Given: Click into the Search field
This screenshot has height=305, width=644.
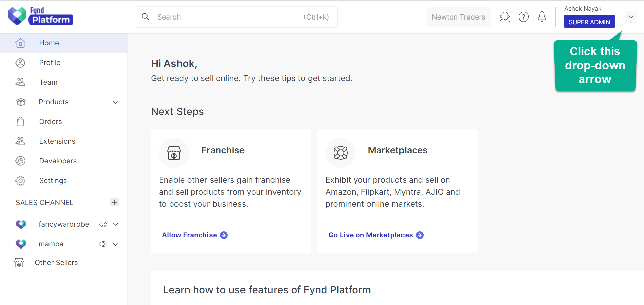Looking at the screenshot, I should (x=236, y=17).
